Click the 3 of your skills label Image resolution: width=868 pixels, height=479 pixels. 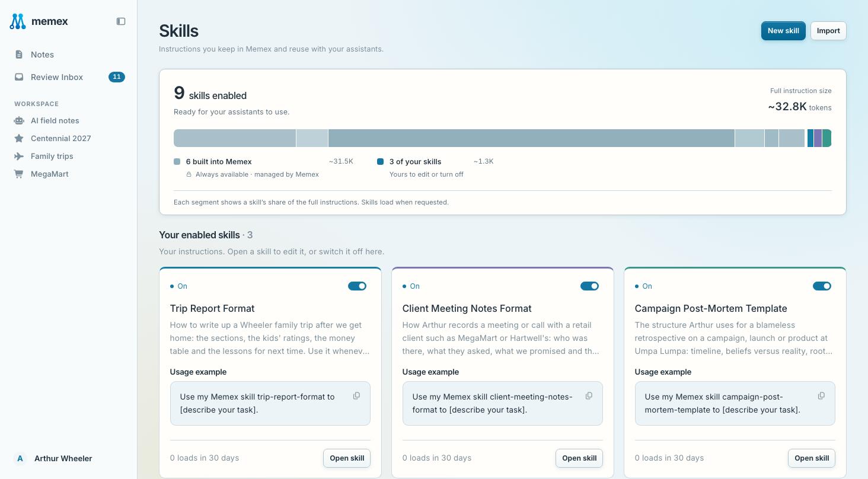click(416, 161)
